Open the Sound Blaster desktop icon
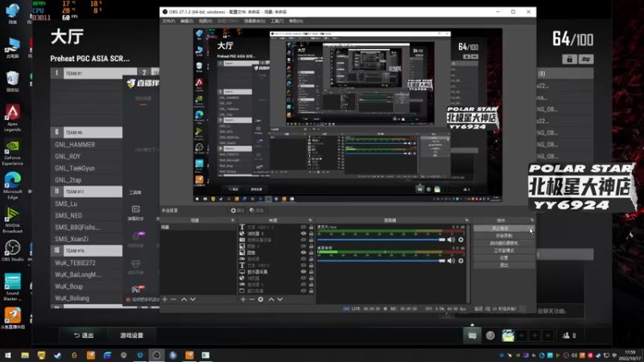Screen dimensions: 644x362 (12, 287)
